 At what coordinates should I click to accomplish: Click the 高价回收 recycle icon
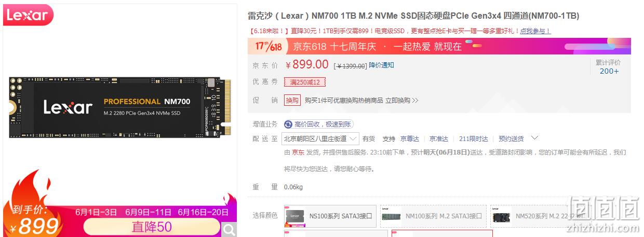coord(288,124)
